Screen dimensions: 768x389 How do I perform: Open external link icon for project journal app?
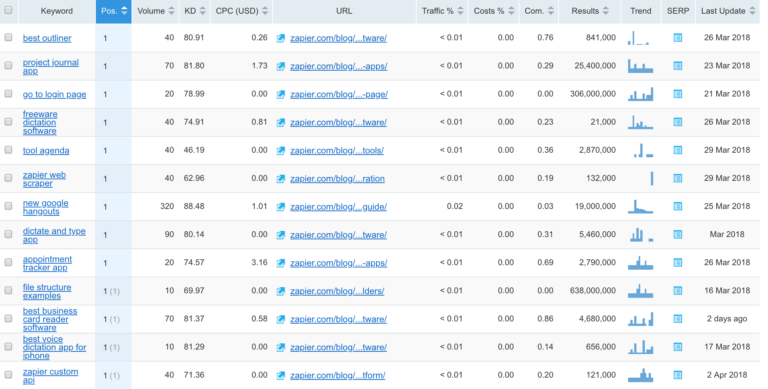[x=281, y=66]
